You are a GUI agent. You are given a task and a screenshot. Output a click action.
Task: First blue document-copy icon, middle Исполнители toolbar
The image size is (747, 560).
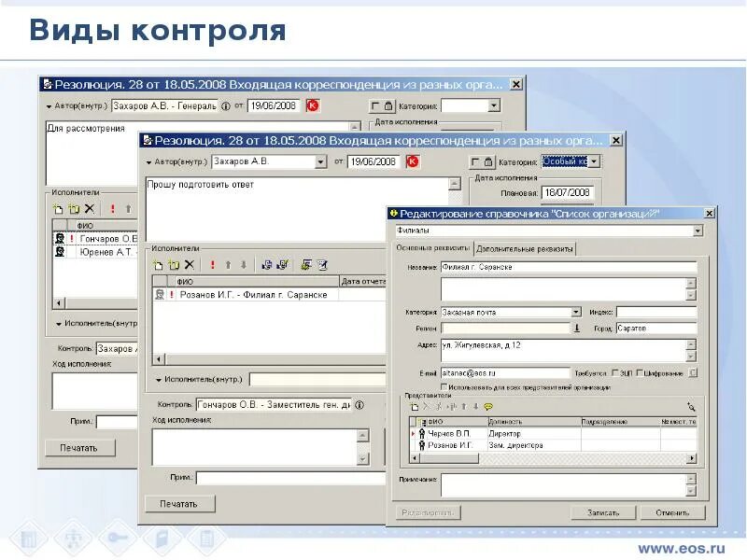pos(267,265)
